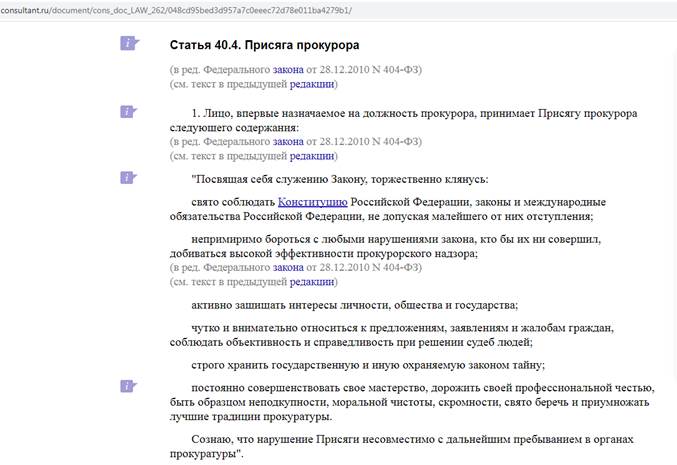Click paragraph 1. Лицо, впервые назначаемое
Image resolution: width=677 pixels, height=465 pixels.
click(403, 120)
